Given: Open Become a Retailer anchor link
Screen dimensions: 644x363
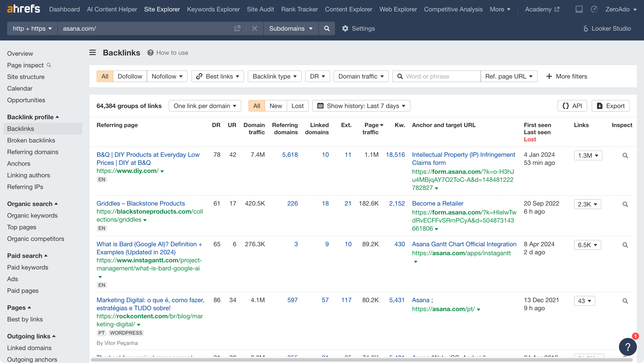Looking at the screenshot, I should [438, 204].
